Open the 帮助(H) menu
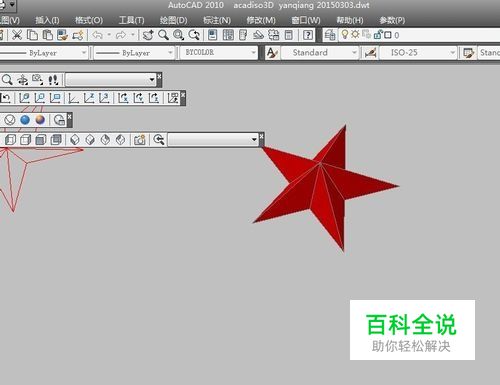 [350, 20]
